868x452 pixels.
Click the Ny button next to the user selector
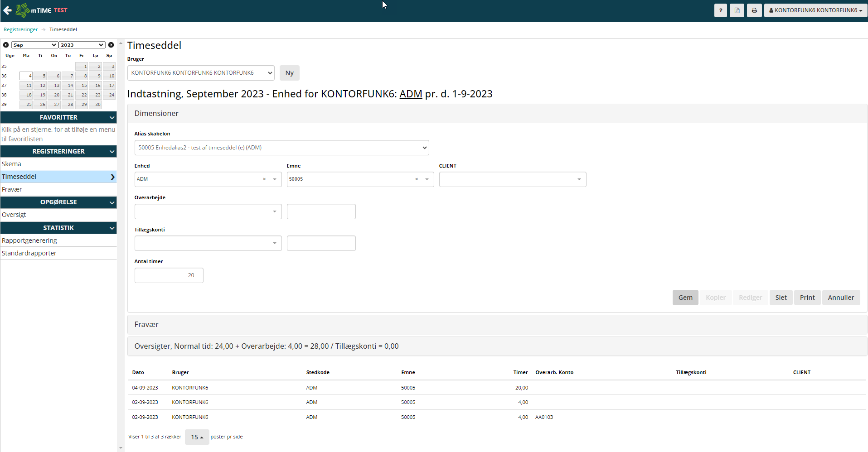(289, 72)
